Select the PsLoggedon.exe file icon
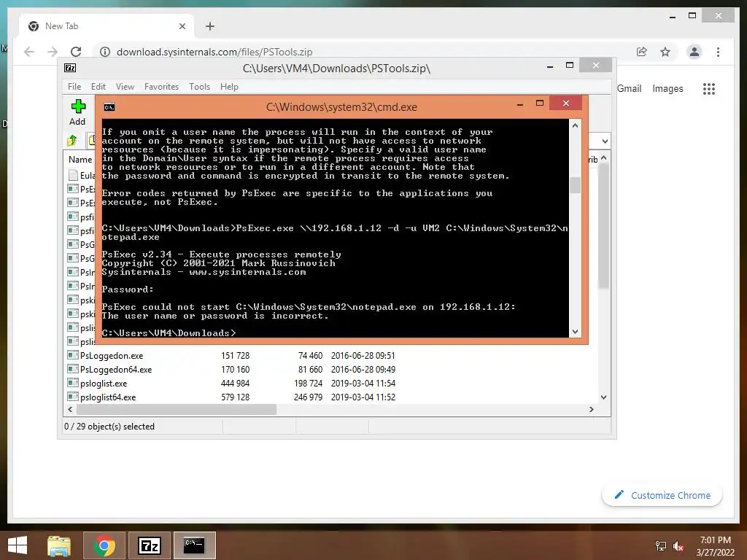Viewport: 747px width, 560px height. [72, 355]
